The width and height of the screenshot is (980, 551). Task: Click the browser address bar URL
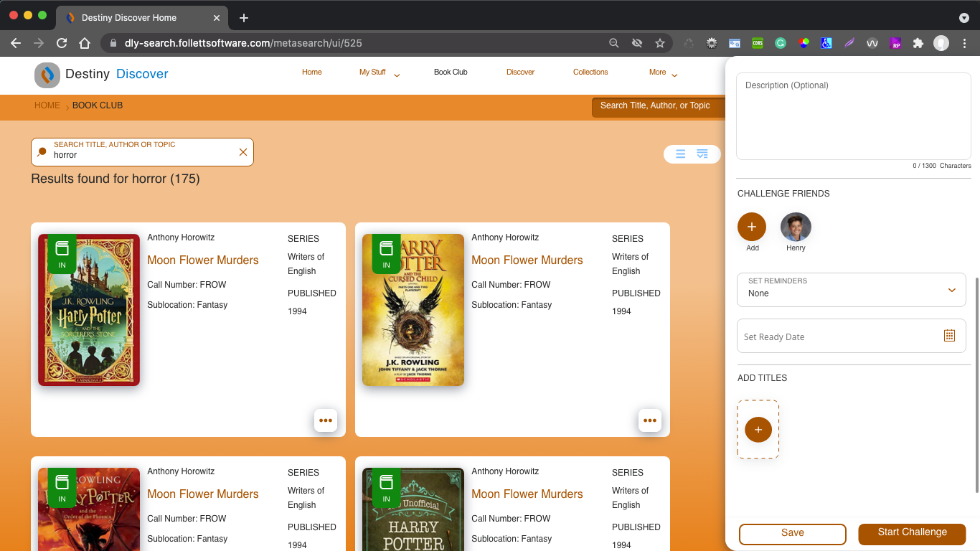(243, 43)
